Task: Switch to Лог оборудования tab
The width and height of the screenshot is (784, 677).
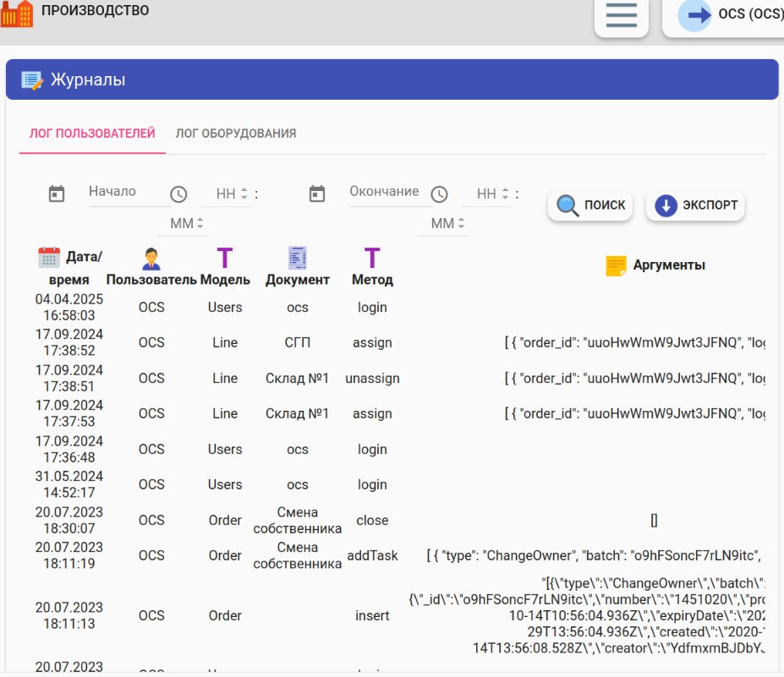Action: coord(235,134)
